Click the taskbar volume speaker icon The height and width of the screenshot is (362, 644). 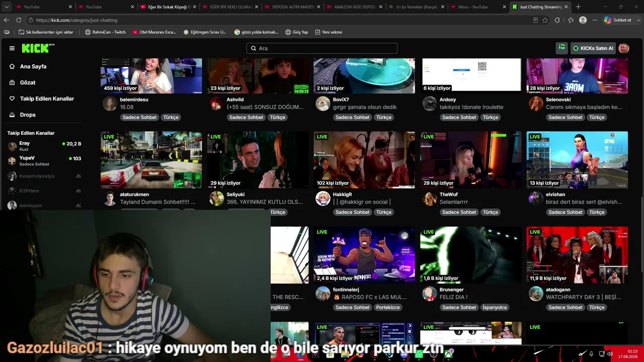click(609, 354)
